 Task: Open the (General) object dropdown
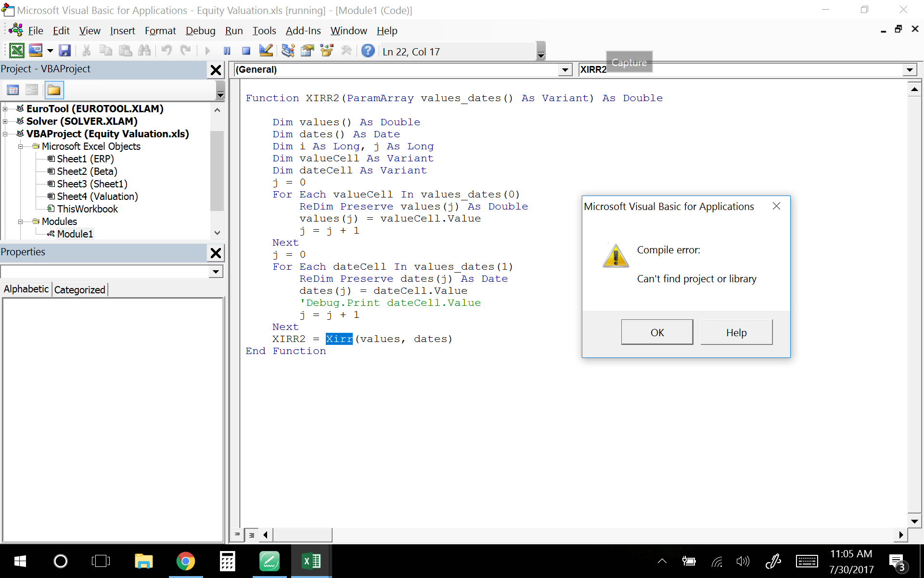tap(565, 70)
